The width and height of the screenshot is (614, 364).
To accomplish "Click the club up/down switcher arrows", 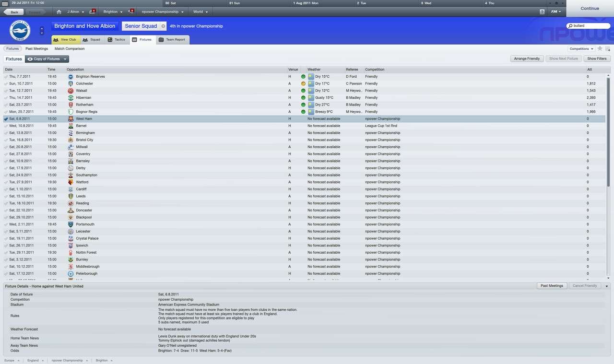I will (x=42, y=30).
